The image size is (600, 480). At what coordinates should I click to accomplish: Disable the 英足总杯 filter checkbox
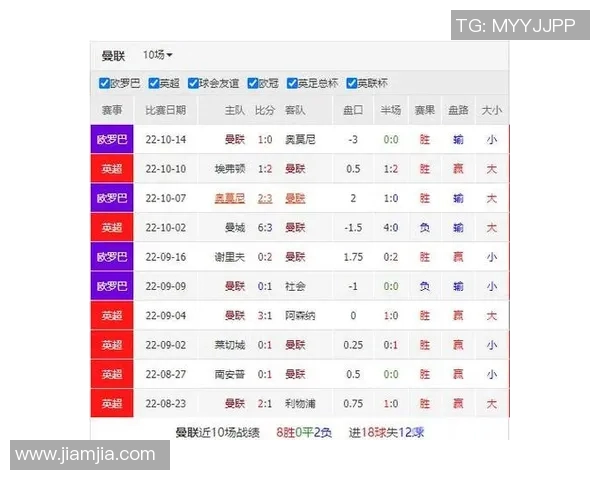292,83
